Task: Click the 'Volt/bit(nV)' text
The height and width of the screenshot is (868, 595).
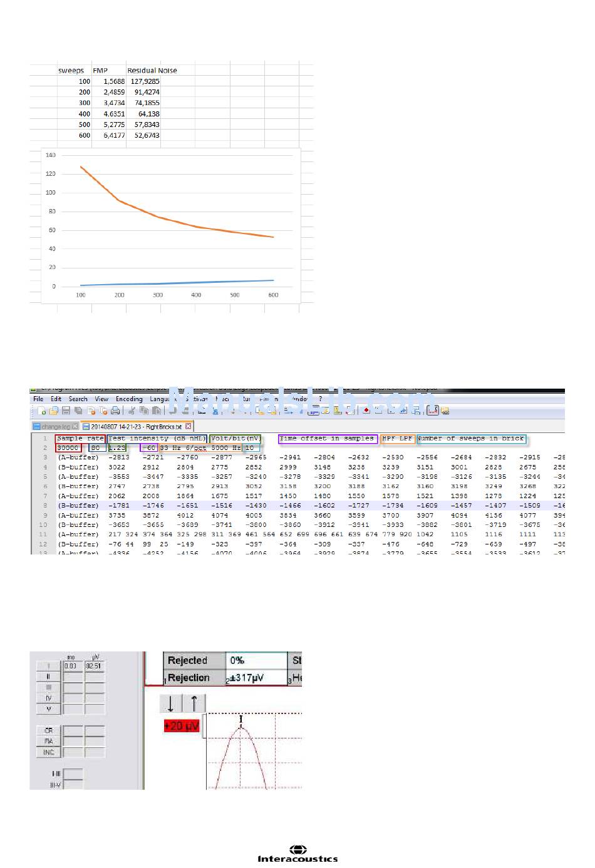Action: (x=235, y=439)
